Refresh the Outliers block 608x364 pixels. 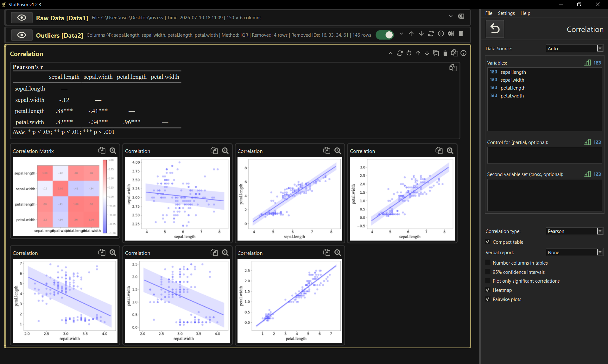coord(431,34)
